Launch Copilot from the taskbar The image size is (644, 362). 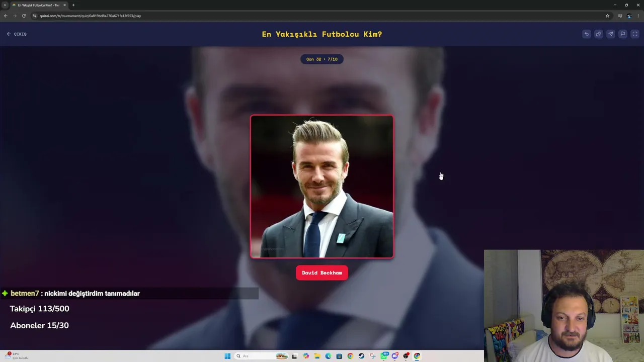[306, 356]
